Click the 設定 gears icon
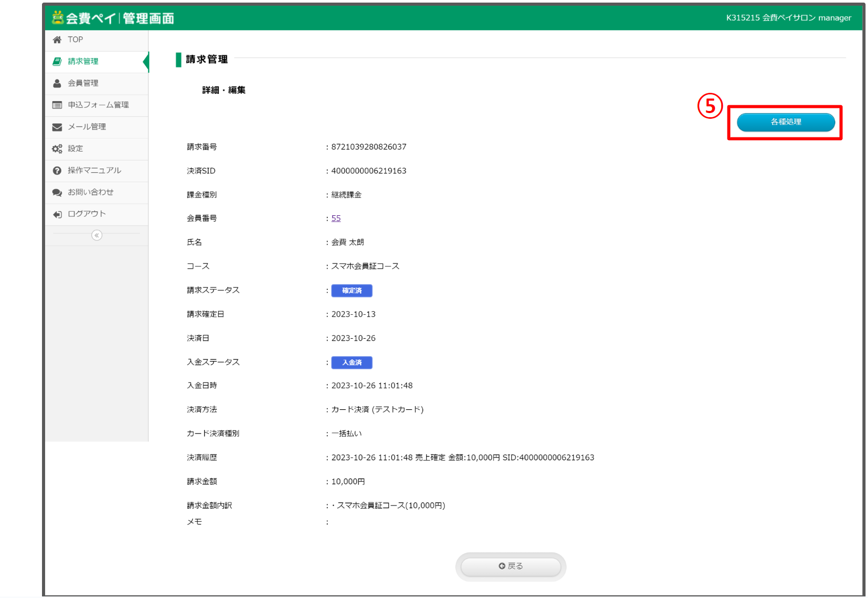Screen dimensions: 868x598 (57, 149)
